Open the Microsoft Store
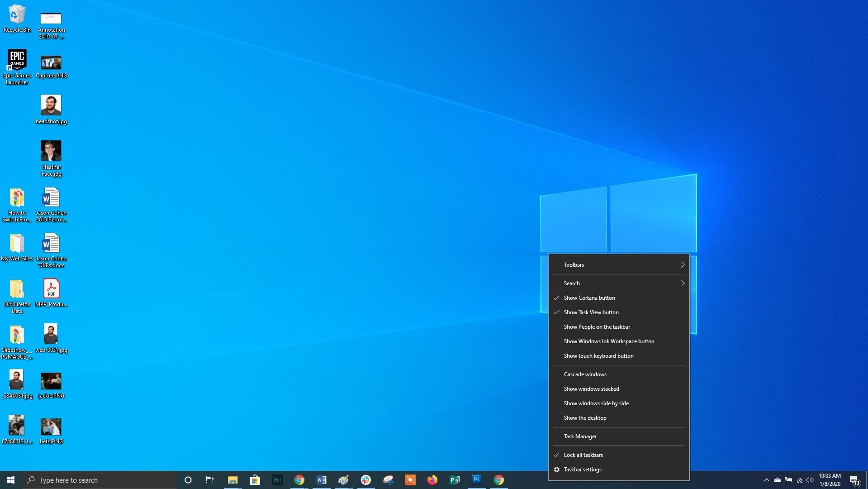 click(255, 480)
